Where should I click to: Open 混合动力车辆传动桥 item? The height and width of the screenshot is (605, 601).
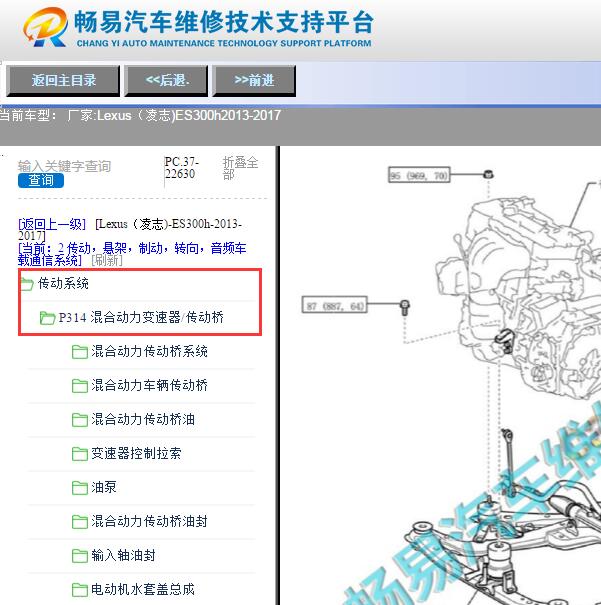point(149,385)
